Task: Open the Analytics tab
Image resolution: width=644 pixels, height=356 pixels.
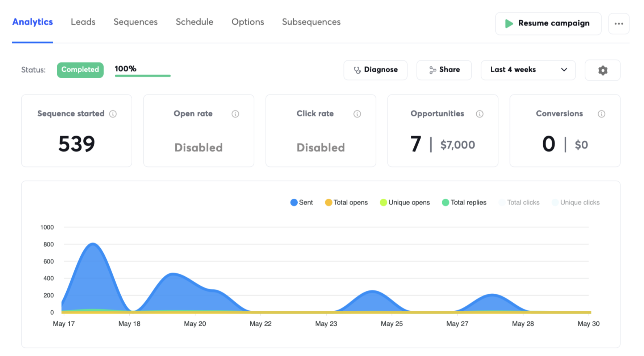Action: coord(33,22)
